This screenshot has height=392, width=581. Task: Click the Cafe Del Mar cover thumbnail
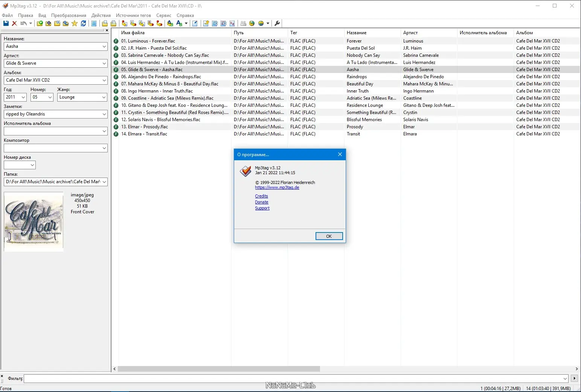(34, 221)
